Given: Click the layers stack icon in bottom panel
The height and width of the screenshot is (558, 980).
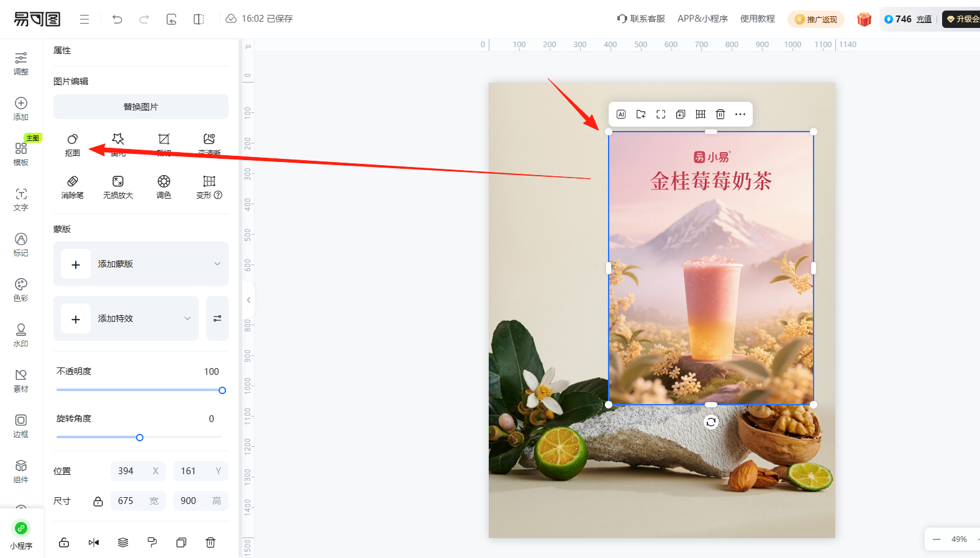Looking at the screenshot, I should [123, 542].
